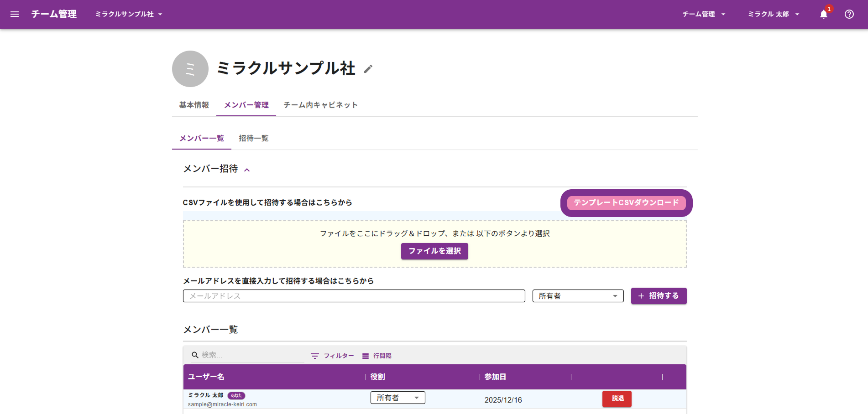Open the help question mark icon
The height and width of the screenshot is (414, 868).
(x=849, y=14)
